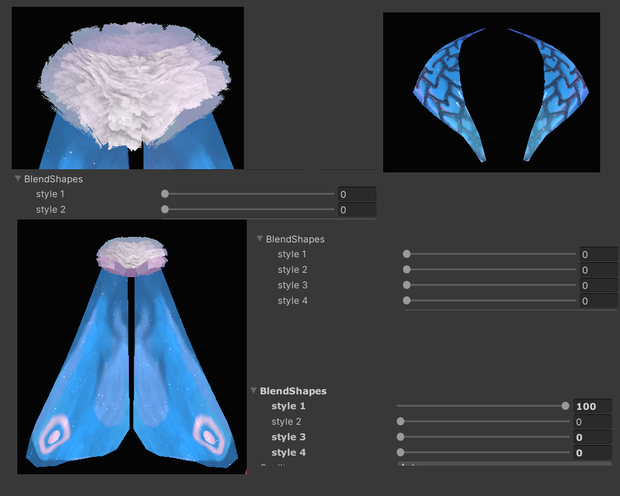Click the middle panel style 3 slider handle
This screenshot has height=496, width=620.
pos(406,285)
